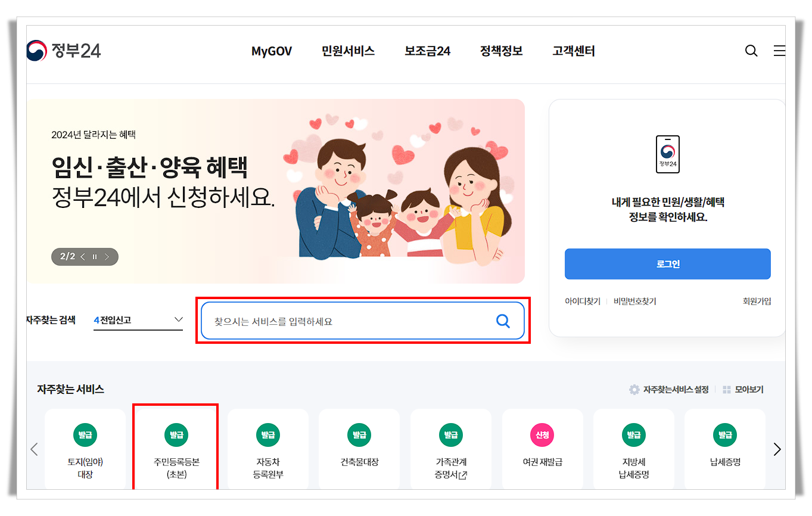Open the 보조금24 menu
Screen dimensions: 812x516
coord(427,51)
